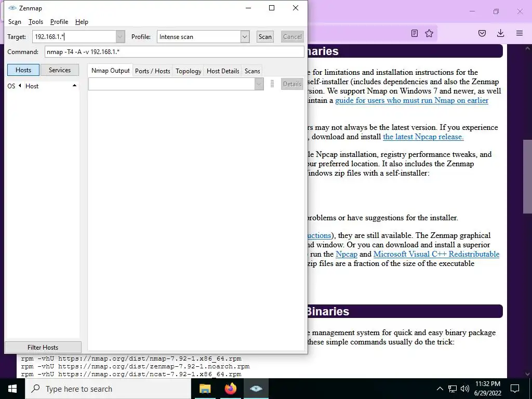Select the Hosts view button

[x=23, y=70]
